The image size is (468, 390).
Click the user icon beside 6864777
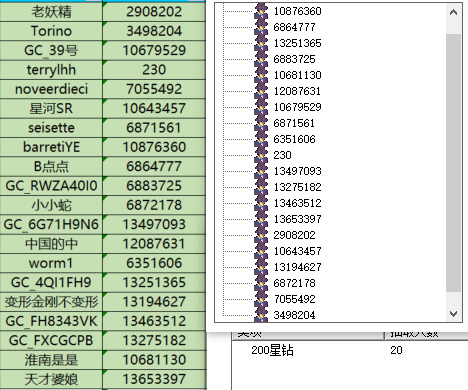click(261, 27)
